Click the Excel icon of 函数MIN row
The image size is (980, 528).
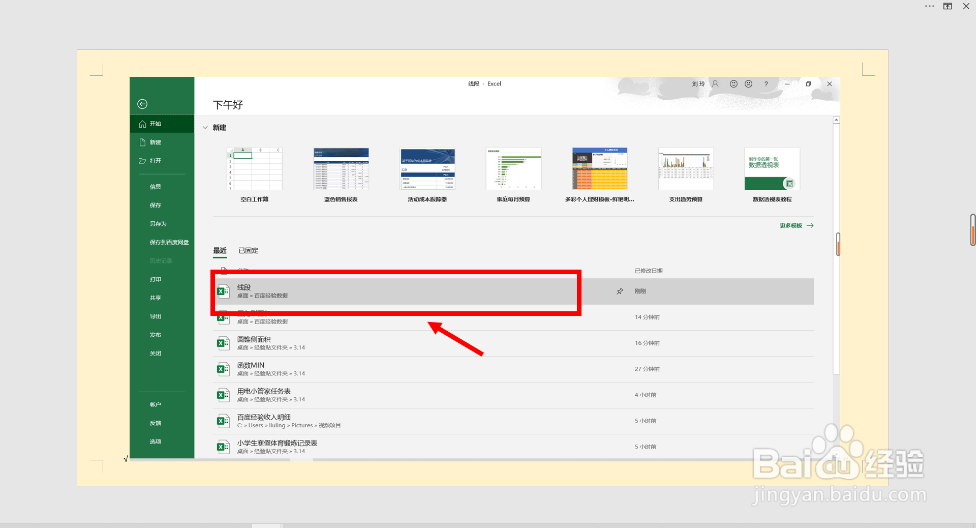click(223, 369)
